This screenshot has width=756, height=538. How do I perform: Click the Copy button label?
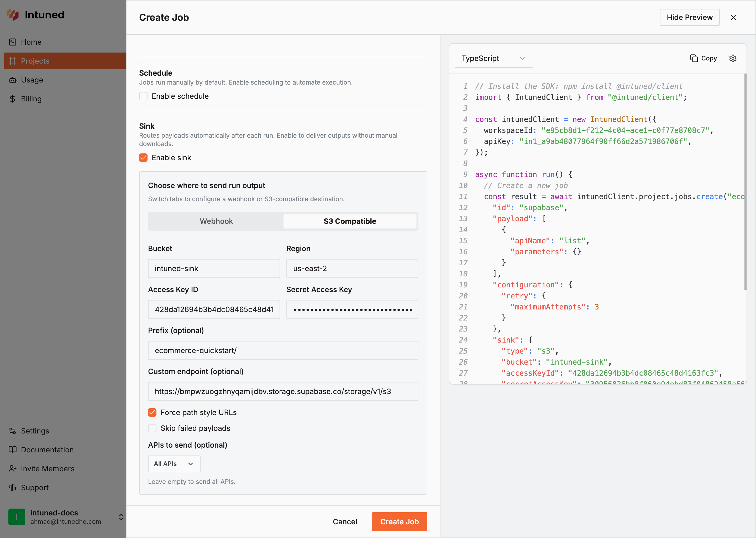(709, 58)
